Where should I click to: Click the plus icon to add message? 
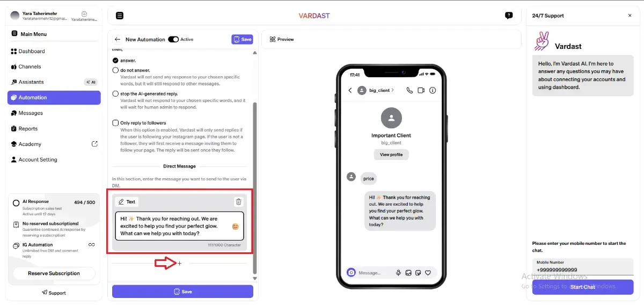(179, 263)
